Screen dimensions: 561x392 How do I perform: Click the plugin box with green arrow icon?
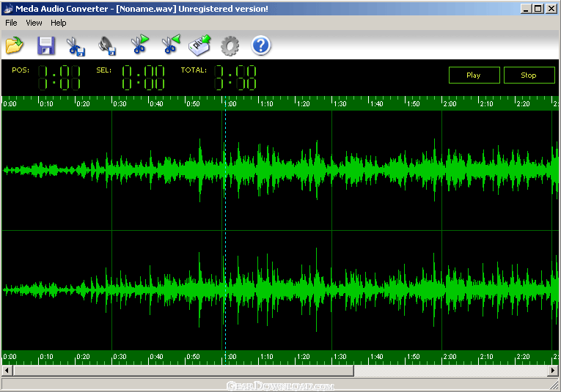point(199,45)
